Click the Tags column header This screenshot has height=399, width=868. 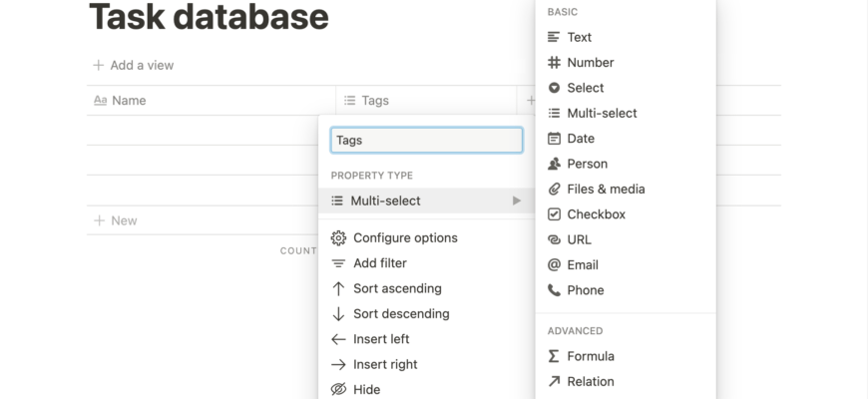coord(426,101)
